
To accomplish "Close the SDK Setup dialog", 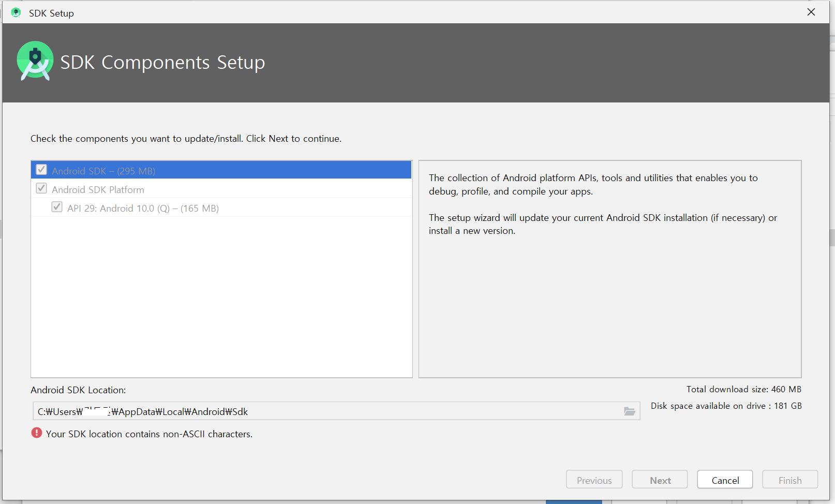I will click(x=811, y=12).
